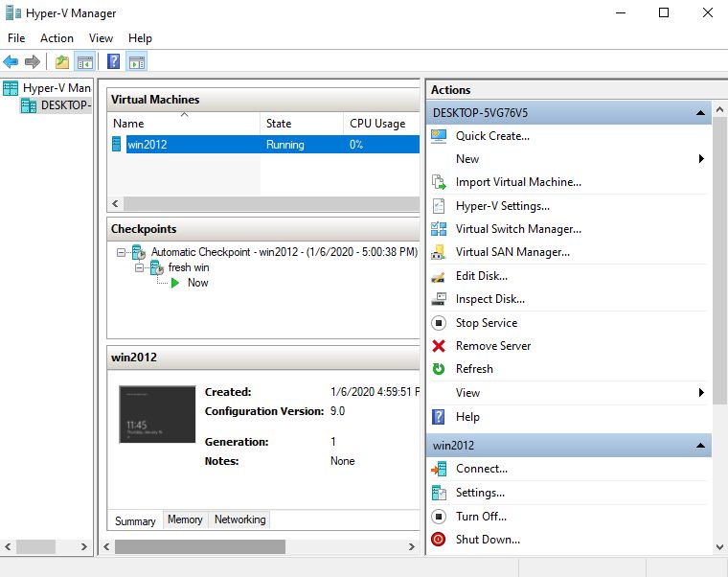Click the Import Virtual Machine icon
The image size is (728, 577).
coord(439,182)
